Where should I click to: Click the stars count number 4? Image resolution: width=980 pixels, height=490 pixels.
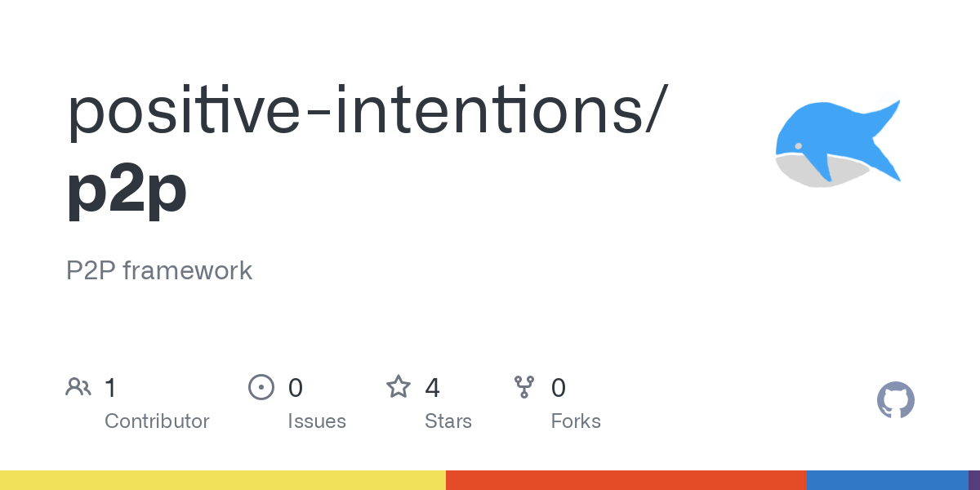point(433,388)
